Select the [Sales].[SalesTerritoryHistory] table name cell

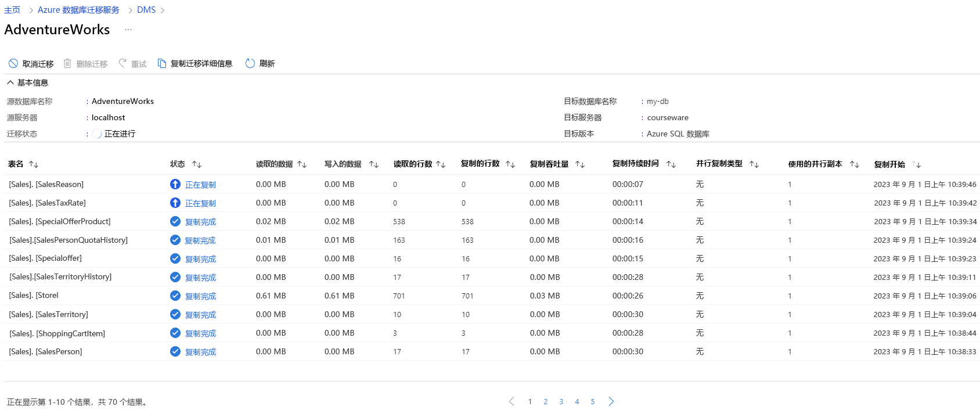pos(60,277)
